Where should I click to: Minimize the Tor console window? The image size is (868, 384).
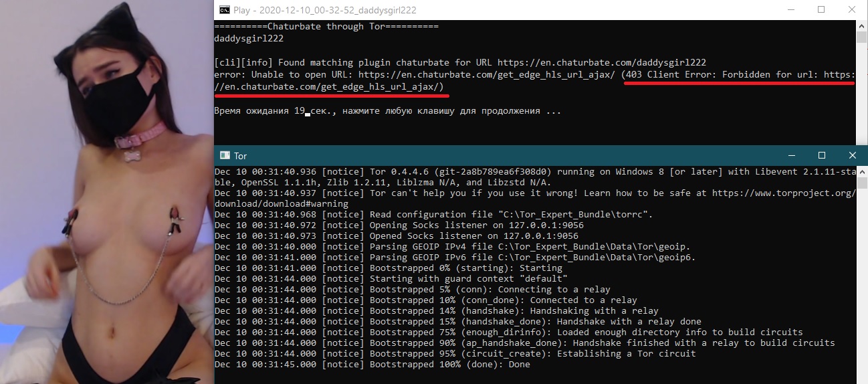coord(791,155)
